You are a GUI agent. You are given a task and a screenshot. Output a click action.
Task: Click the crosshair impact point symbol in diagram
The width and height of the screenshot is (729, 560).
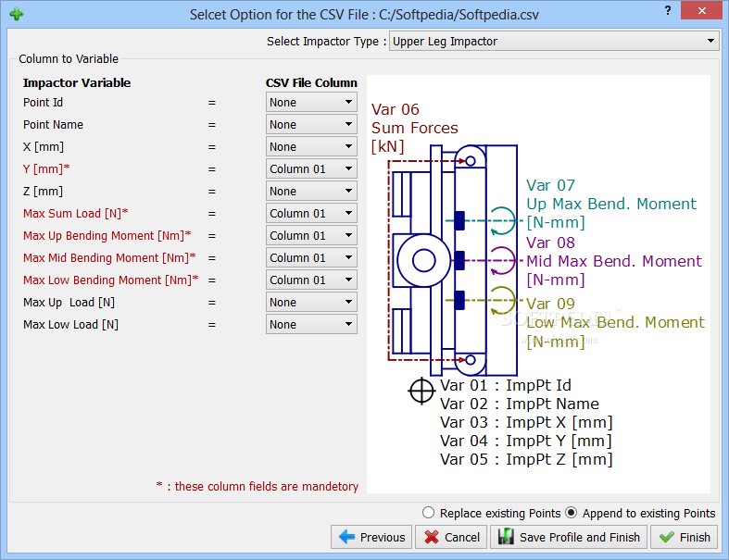(x=421, y=391)
